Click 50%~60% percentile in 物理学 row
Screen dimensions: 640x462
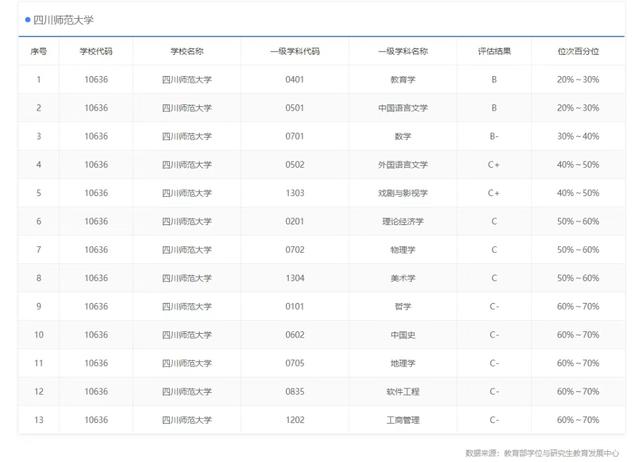click(578, 250)
